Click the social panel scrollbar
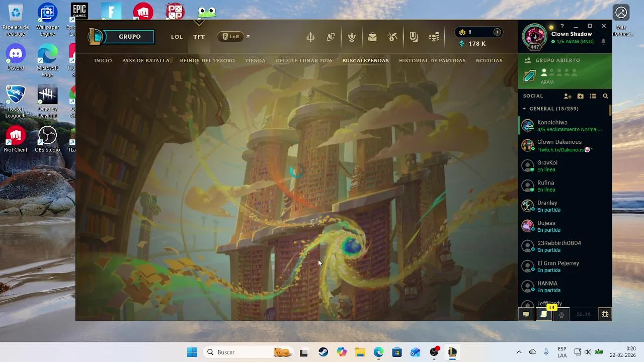 (610, 110)
